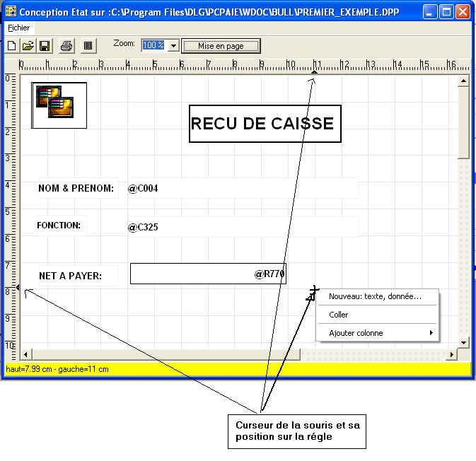Select Coller in the context menu
The height and width of the screenshot is (461, 476).
click(339, 315)
